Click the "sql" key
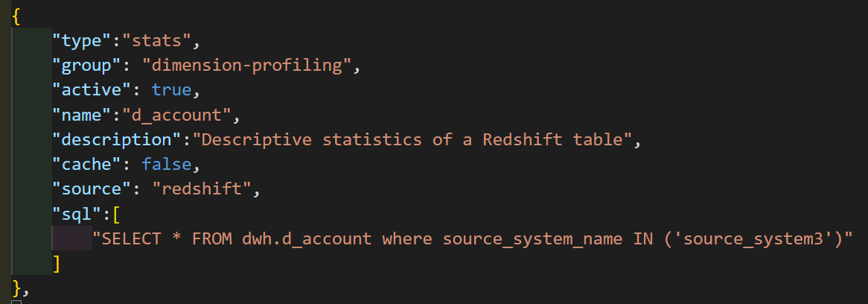Screen dimensions: 868x304 coord(77,214)
